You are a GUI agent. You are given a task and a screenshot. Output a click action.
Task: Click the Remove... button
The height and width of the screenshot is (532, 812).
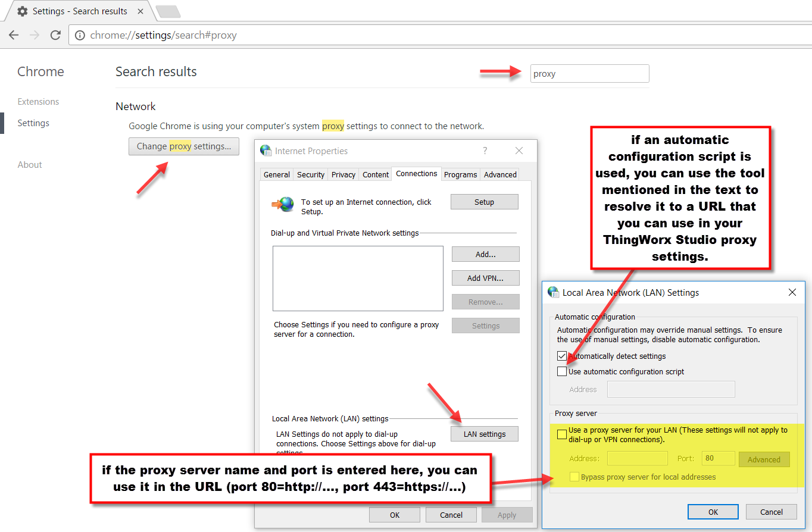pyautogui.click(x=486, y=302)
